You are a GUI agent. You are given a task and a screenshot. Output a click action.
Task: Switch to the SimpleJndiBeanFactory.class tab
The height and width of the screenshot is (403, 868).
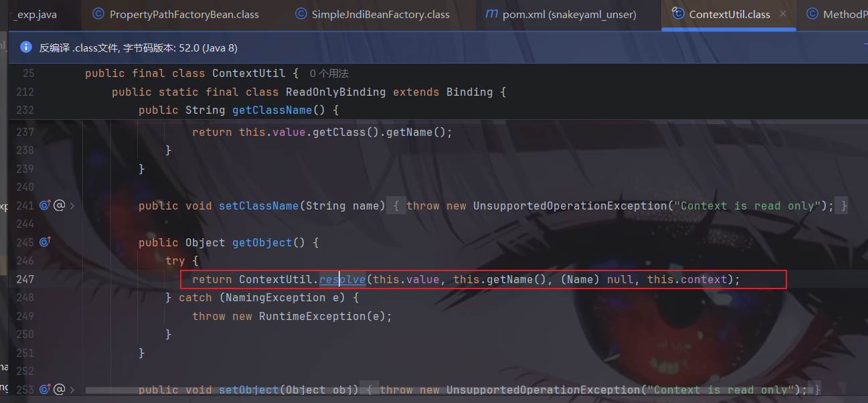[372, 14]
